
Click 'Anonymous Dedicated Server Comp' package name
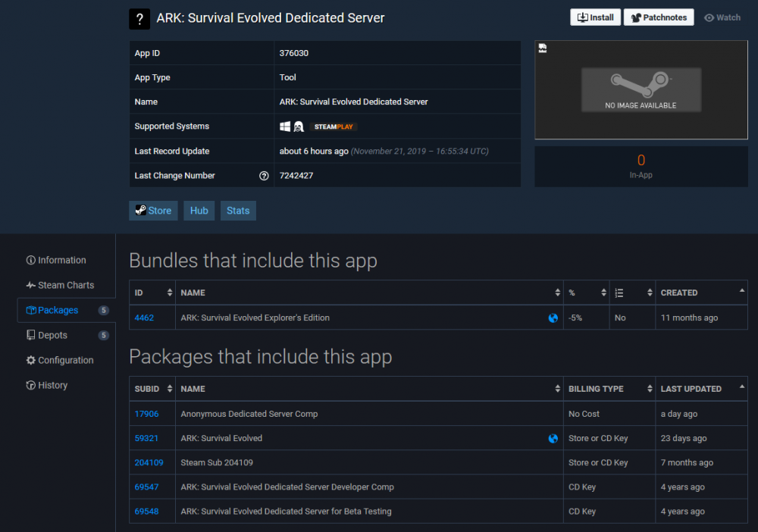pos(249,414)
